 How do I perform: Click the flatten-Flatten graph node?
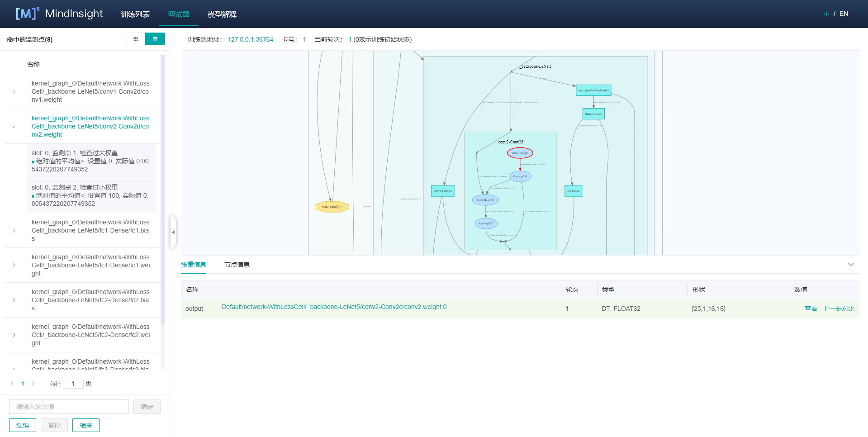point(593,114)
